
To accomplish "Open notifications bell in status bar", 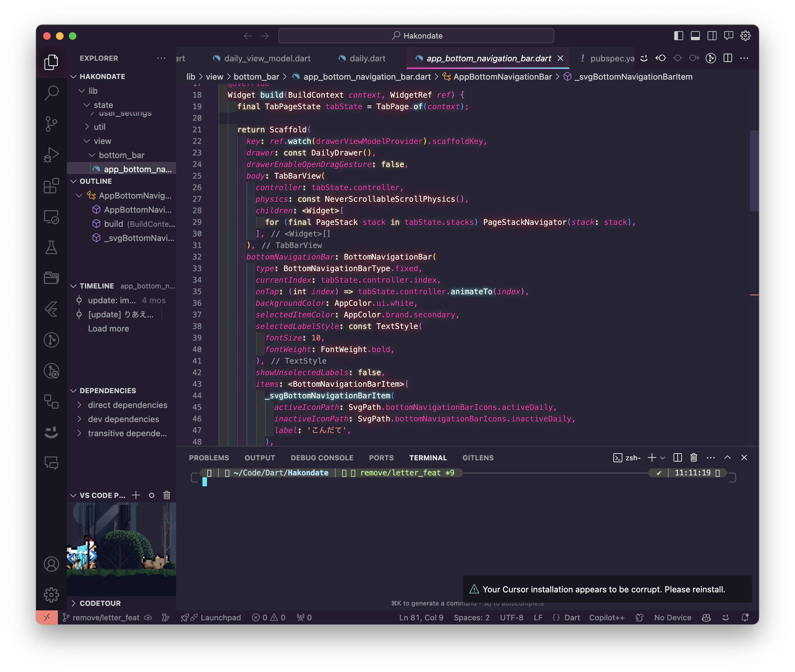I will pos(745,617).
